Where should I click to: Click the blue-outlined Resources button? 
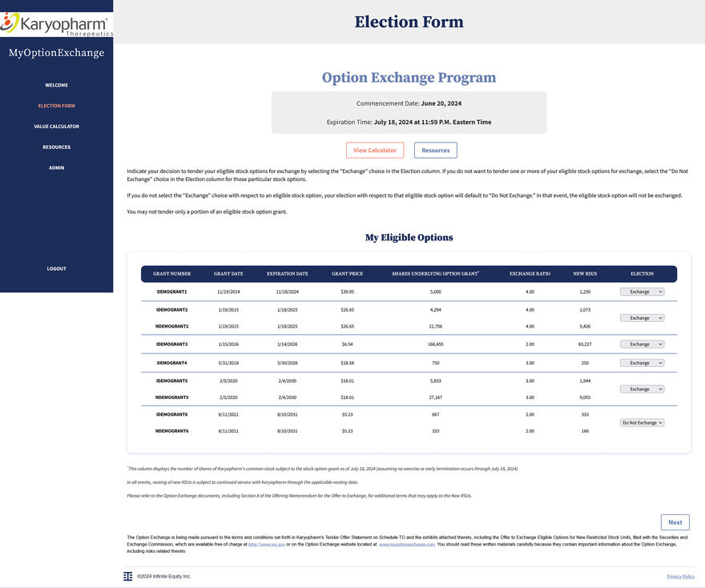point(435,151)
